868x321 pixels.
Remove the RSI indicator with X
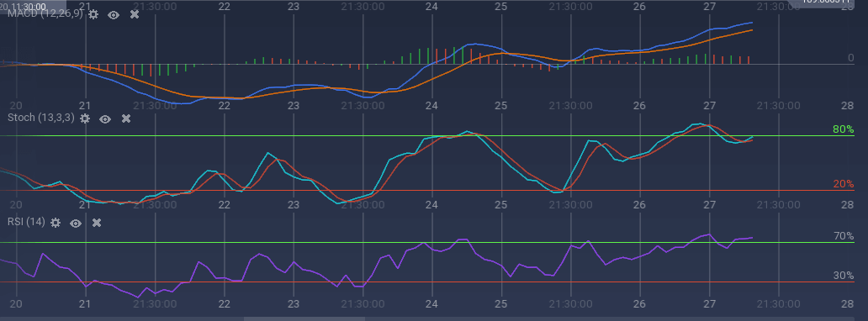pos(97,223)
